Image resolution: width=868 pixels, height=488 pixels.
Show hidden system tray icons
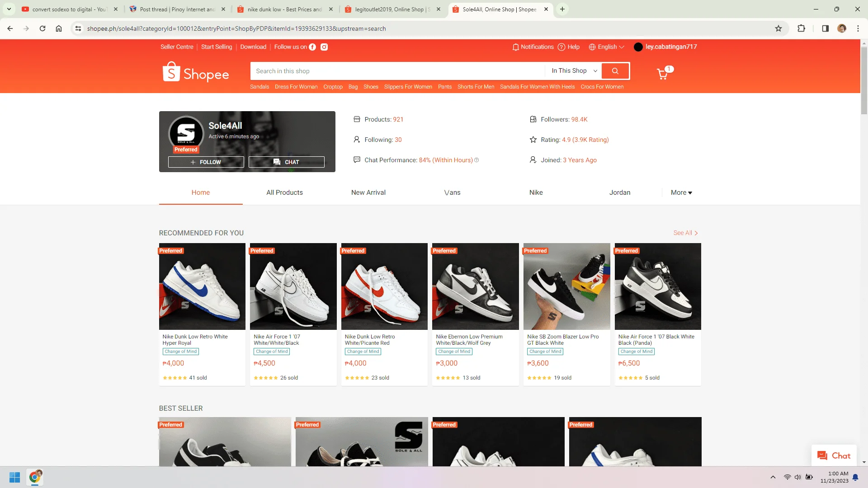pos(773,477)
